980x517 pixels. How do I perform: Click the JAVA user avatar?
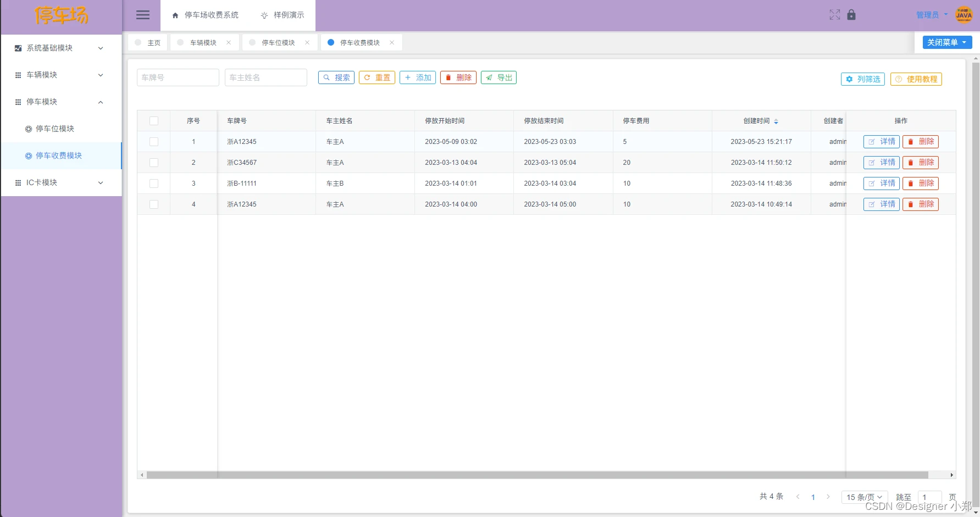964,15
